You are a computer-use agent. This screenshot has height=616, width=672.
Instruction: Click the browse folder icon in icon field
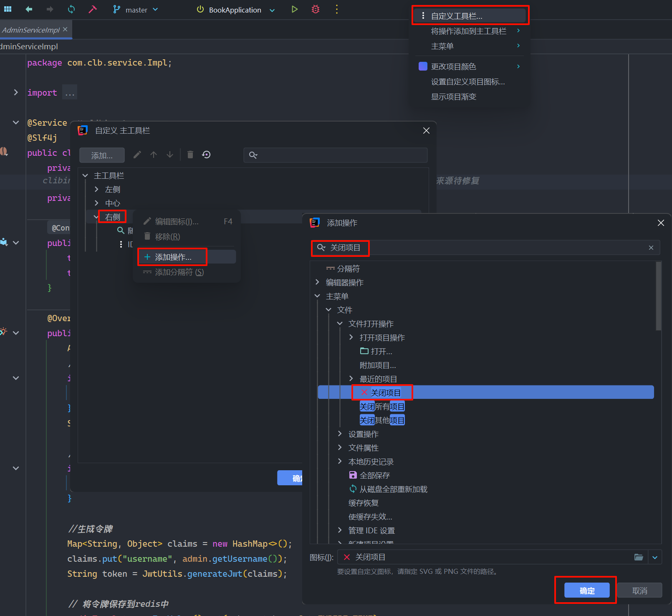coord(638,557)
